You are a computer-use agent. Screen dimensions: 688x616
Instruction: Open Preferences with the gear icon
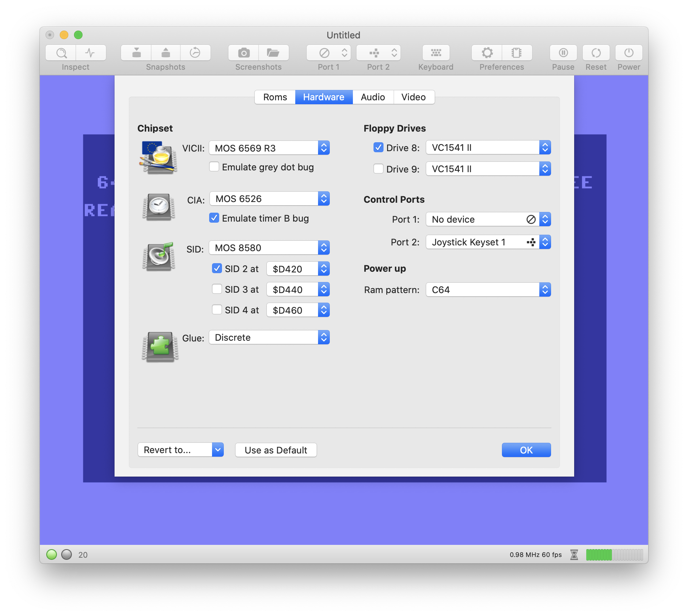click(487, 53)
